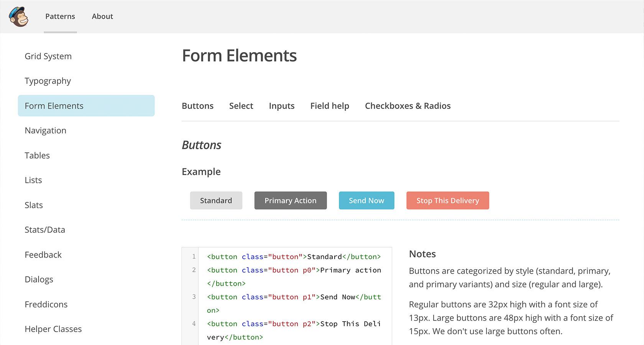Open the About top navigation tab
Screen dimensions: 644x345
coord(102,16)
